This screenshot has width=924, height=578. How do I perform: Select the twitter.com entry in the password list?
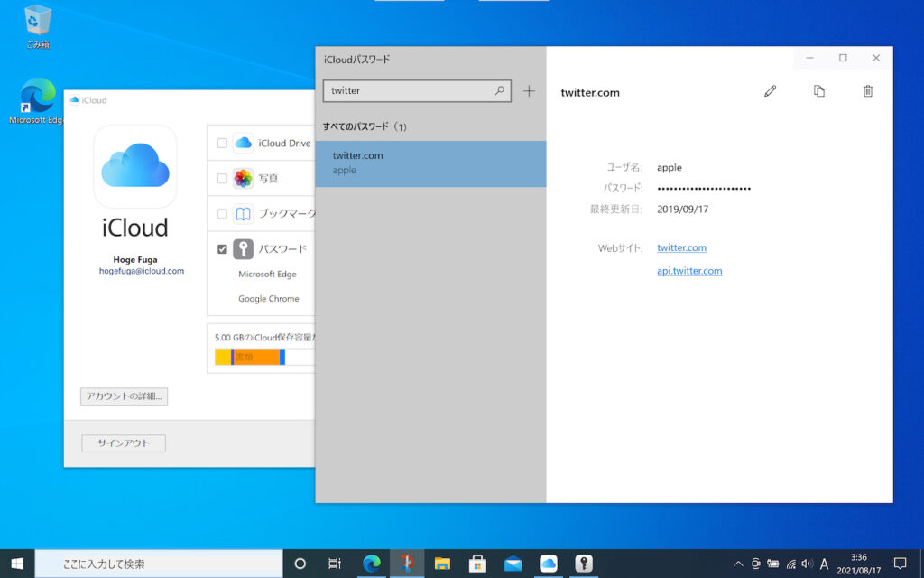[430, 163]
